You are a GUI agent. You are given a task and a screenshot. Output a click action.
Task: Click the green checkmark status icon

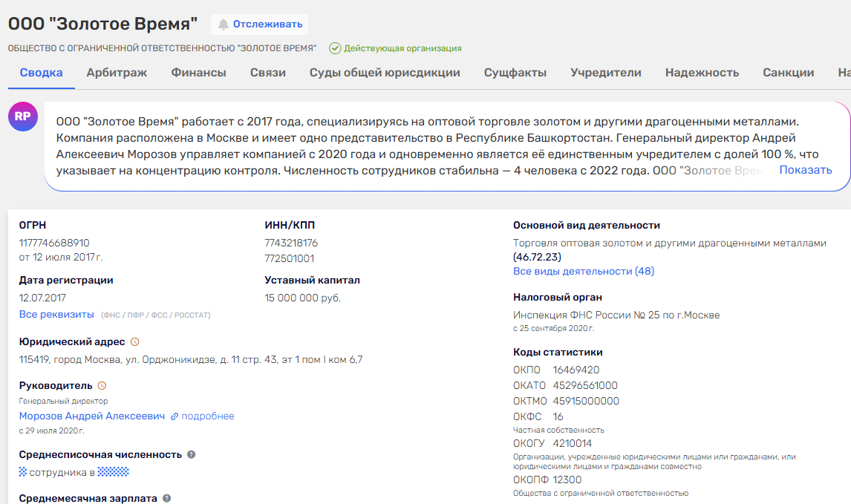tap(335, 48)
